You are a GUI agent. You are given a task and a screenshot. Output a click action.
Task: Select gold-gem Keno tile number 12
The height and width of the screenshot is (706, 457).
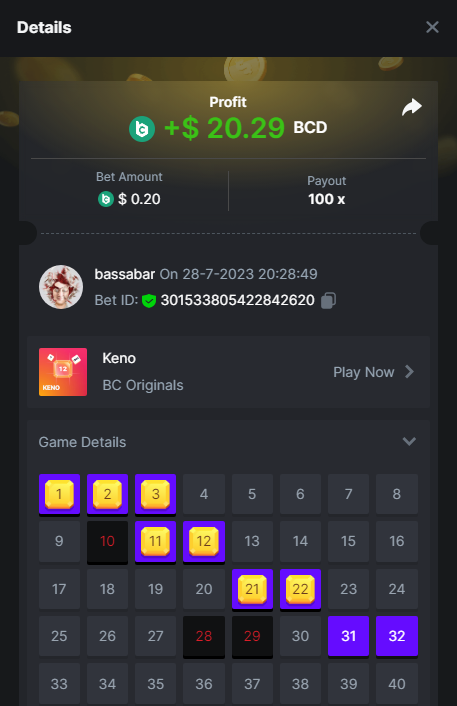tap(204, 542)
